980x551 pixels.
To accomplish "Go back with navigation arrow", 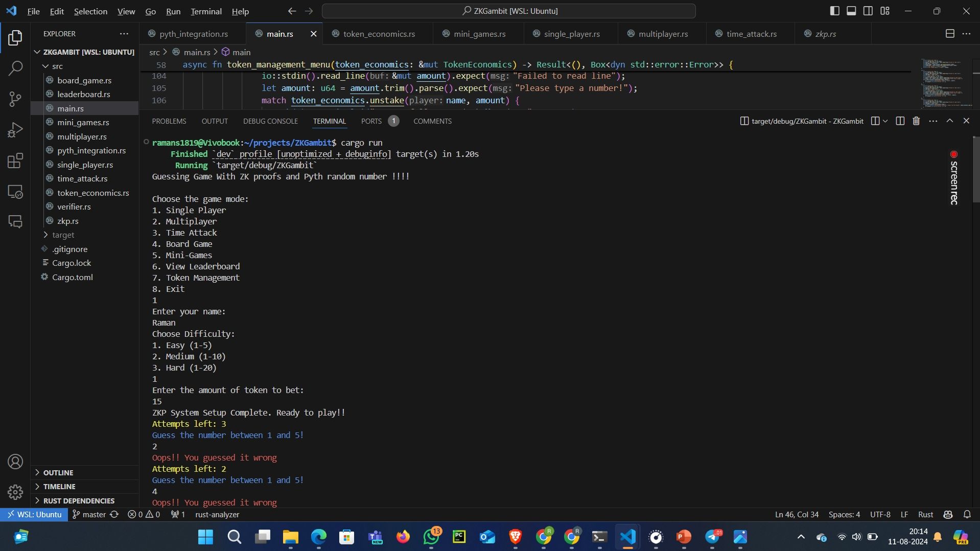I will pos(292,11).
